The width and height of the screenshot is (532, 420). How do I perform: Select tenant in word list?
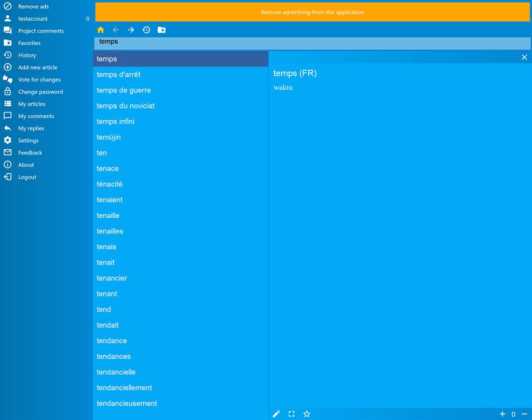(181, 293)
